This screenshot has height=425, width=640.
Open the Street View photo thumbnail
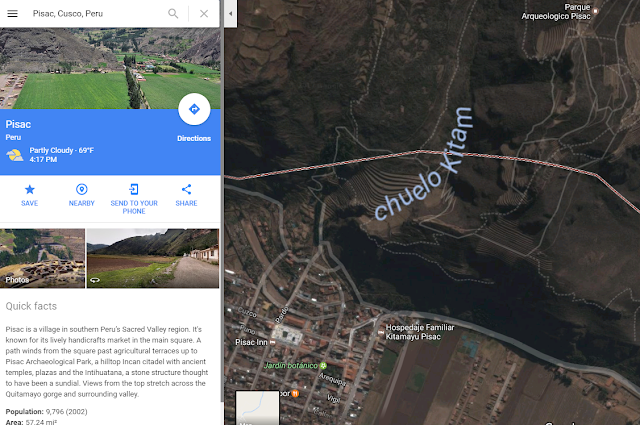153,258
